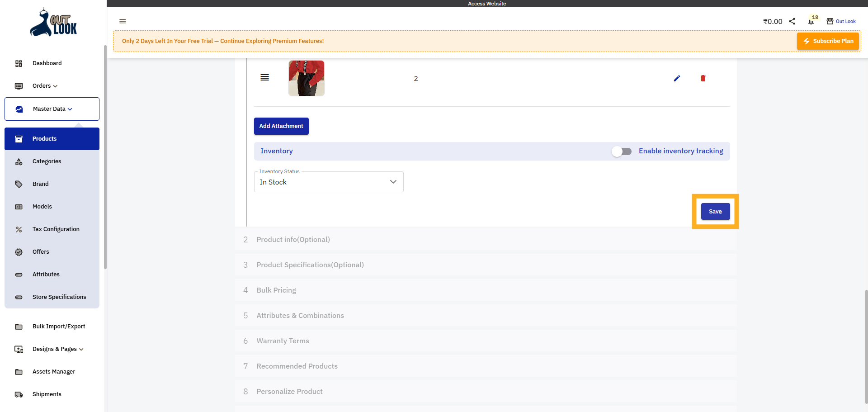Viewport: 868px width, 412px height.
Task: Open Bulk Import/Export
Action: (x=59, y=327)
